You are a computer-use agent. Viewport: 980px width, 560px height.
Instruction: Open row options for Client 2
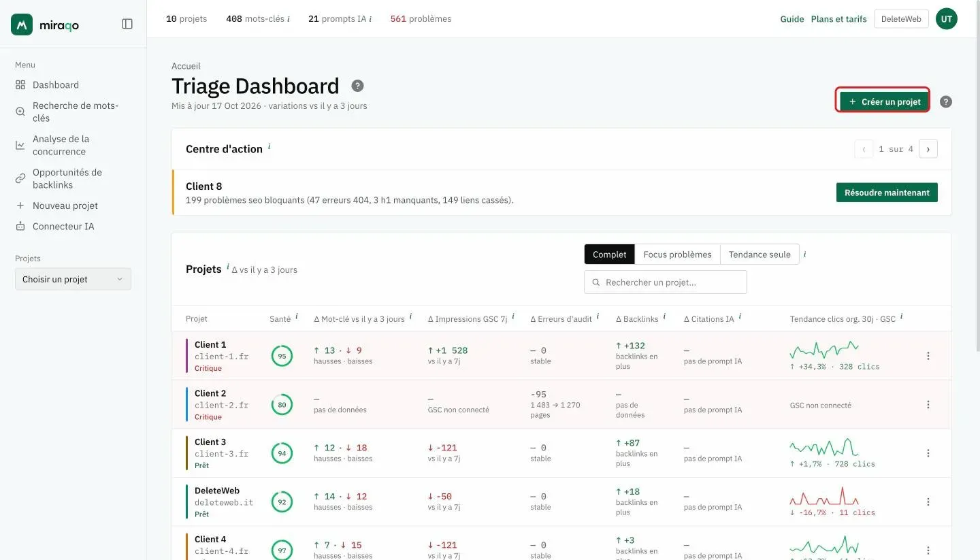928,405
